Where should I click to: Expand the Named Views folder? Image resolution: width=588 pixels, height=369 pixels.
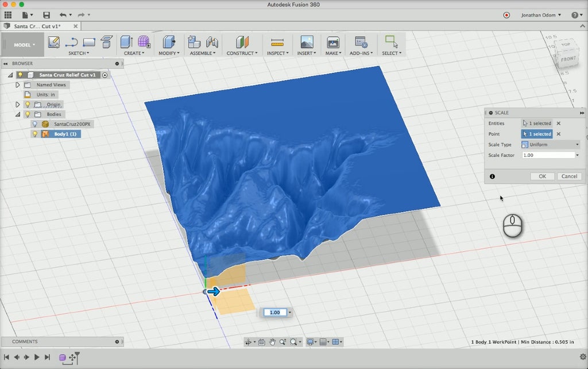pos(18,84)
